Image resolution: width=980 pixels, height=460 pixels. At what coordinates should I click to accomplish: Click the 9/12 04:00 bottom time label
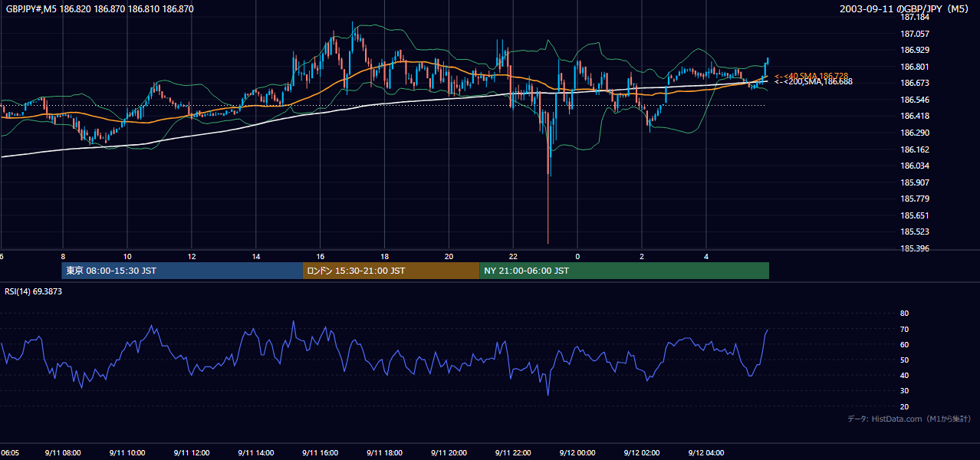[x=706, y=452]
